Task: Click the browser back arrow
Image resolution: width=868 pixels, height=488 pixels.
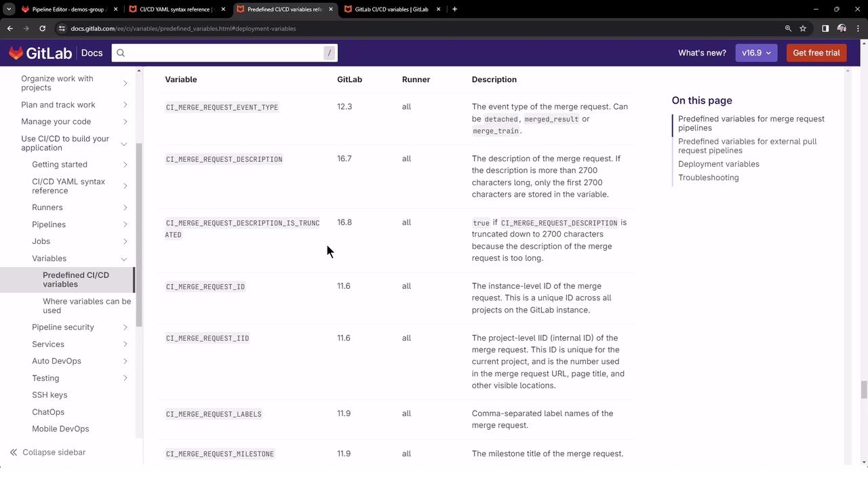Action: [9, 28]
